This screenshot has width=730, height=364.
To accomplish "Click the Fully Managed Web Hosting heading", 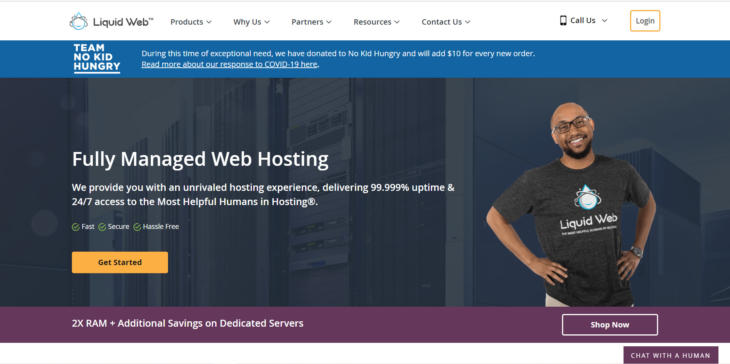I will (200, 159).
